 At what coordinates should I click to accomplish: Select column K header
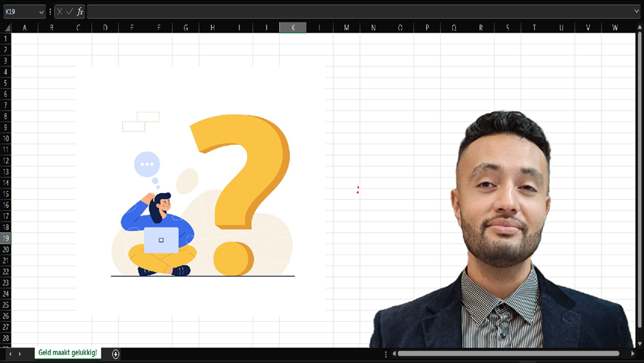293,27
